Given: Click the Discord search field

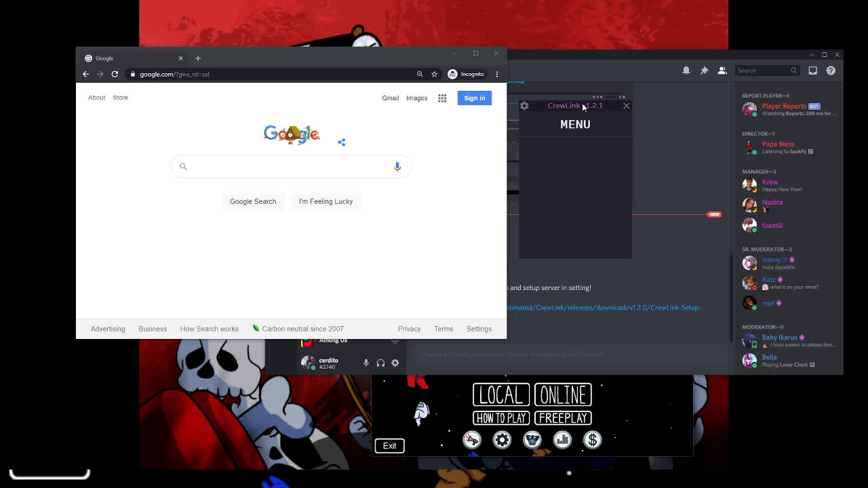Looking at the screenshot, I should point(768,70).
